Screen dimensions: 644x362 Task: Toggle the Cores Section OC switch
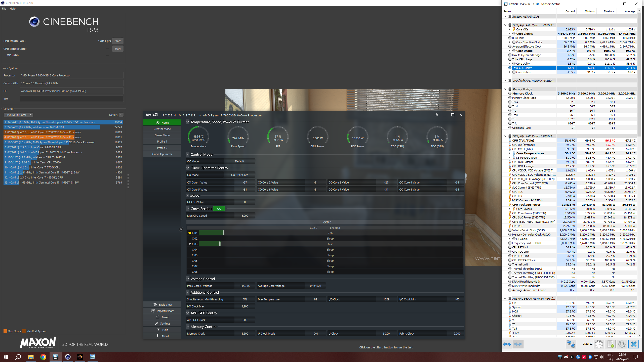click(219, 209)
